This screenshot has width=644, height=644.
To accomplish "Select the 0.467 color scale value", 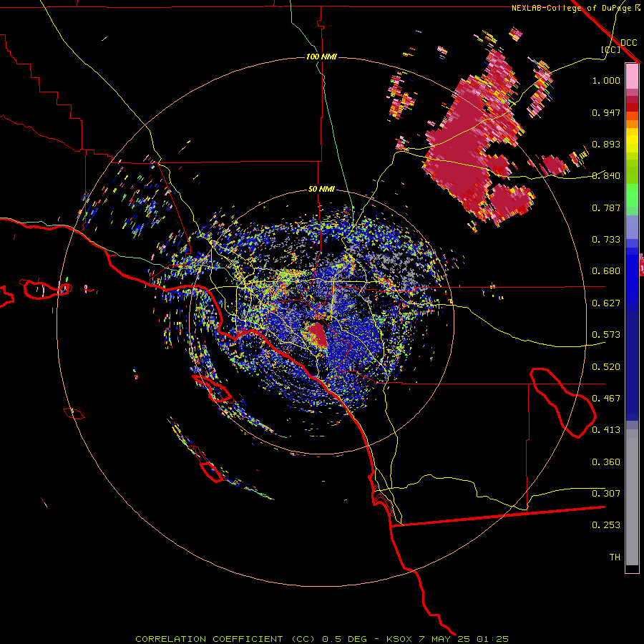I will point(606,399).
